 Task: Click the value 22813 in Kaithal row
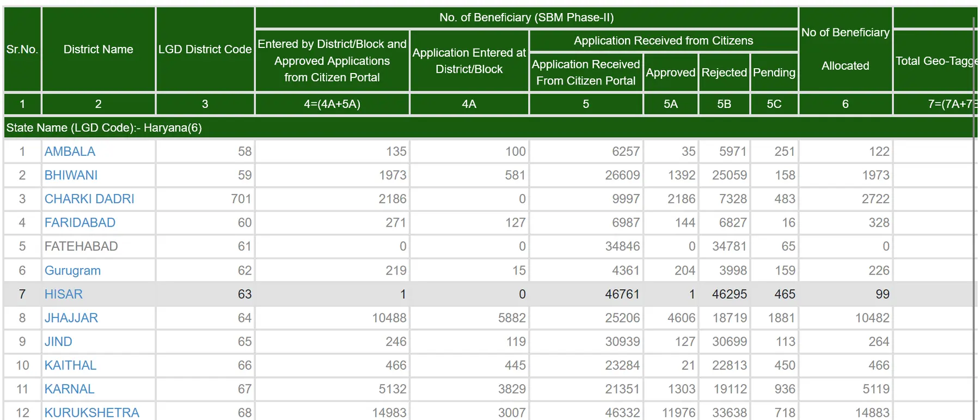[730, 366]
